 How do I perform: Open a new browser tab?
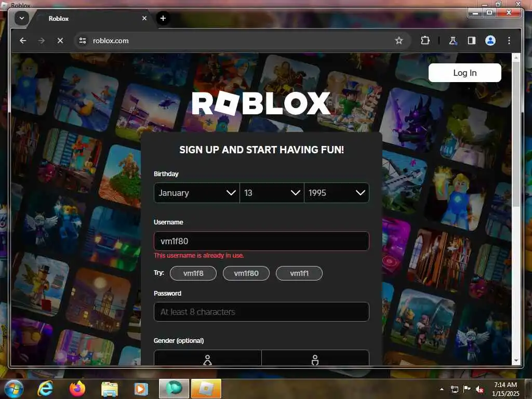(163, 18)
